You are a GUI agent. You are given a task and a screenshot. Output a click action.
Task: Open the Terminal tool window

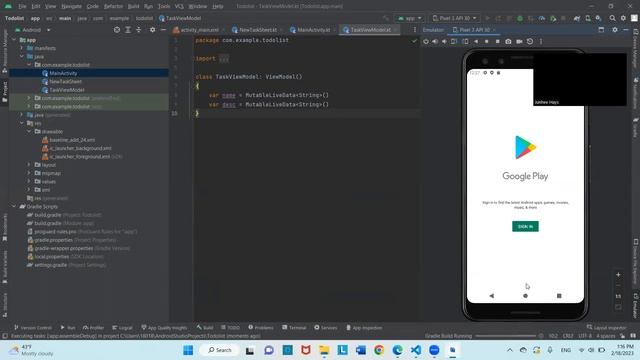(x=294, y=328)
